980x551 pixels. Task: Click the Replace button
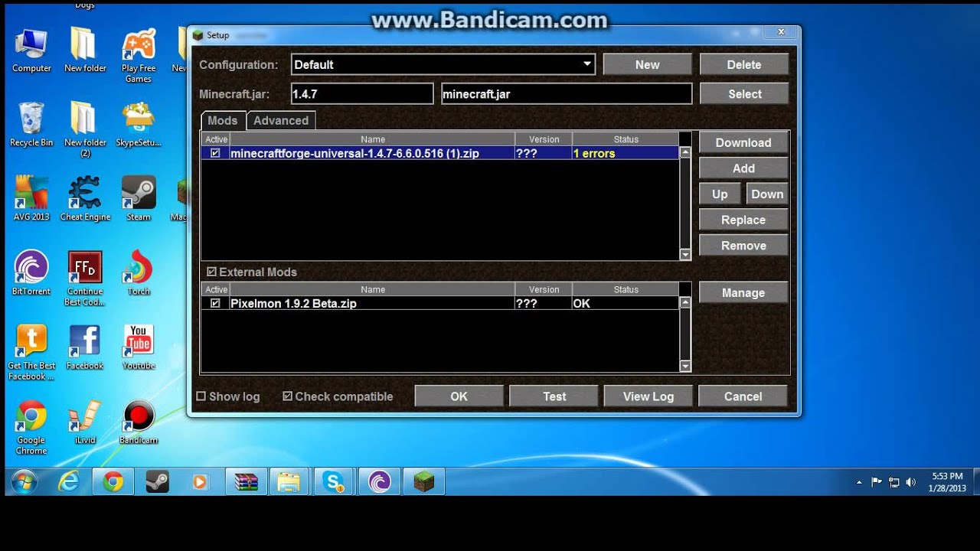tap(743, 220)
